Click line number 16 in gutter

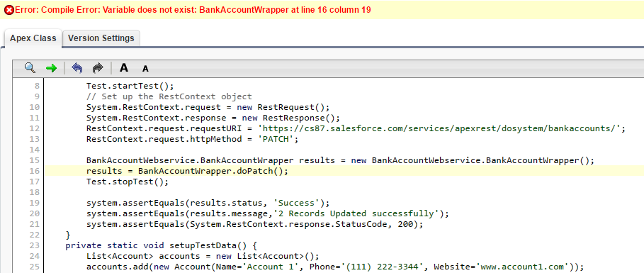tap(35, 171)
